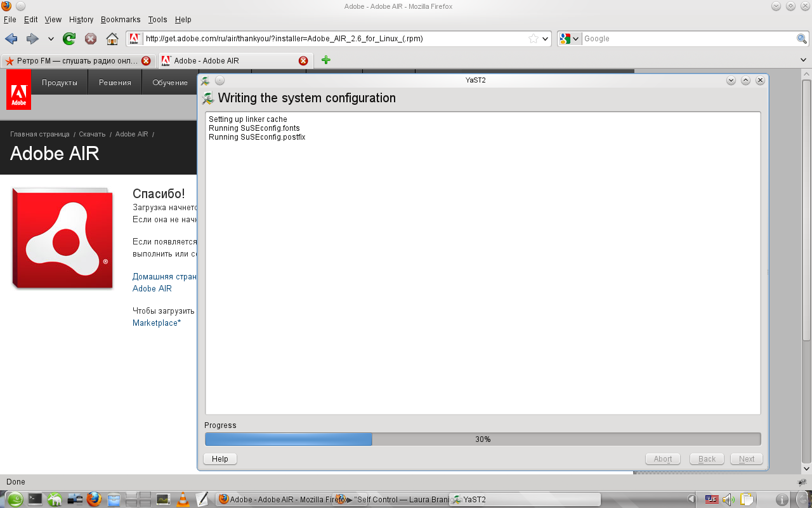Open the list all tabs dropdown arrow
Screen dimensions: 812x508
(x=803, y=60)
